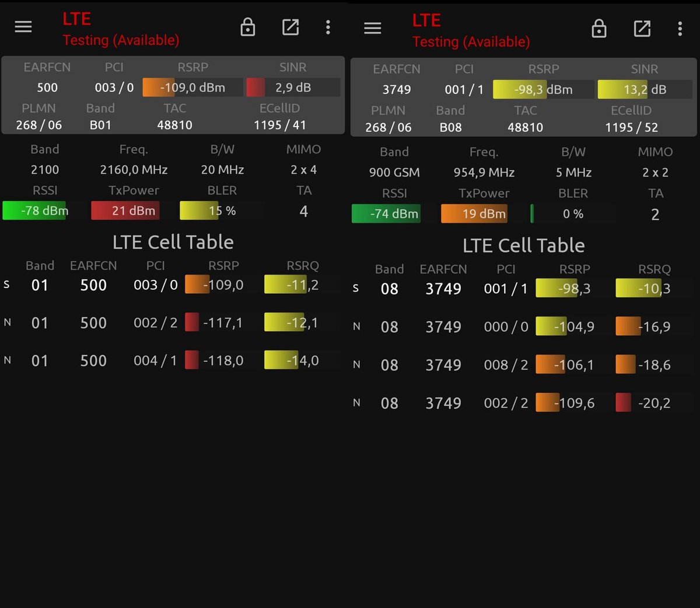The image size is (700, 608).
Task: Click left LTE Cell Table heading
Action: click(x=173, y=242)
